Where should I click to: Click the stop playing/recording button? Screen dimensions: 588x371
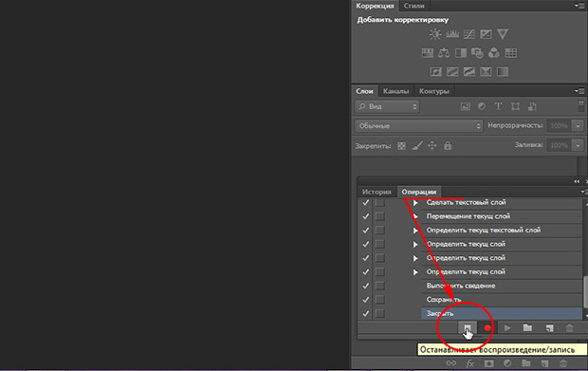pyautogui.click(x=468, y=328)
